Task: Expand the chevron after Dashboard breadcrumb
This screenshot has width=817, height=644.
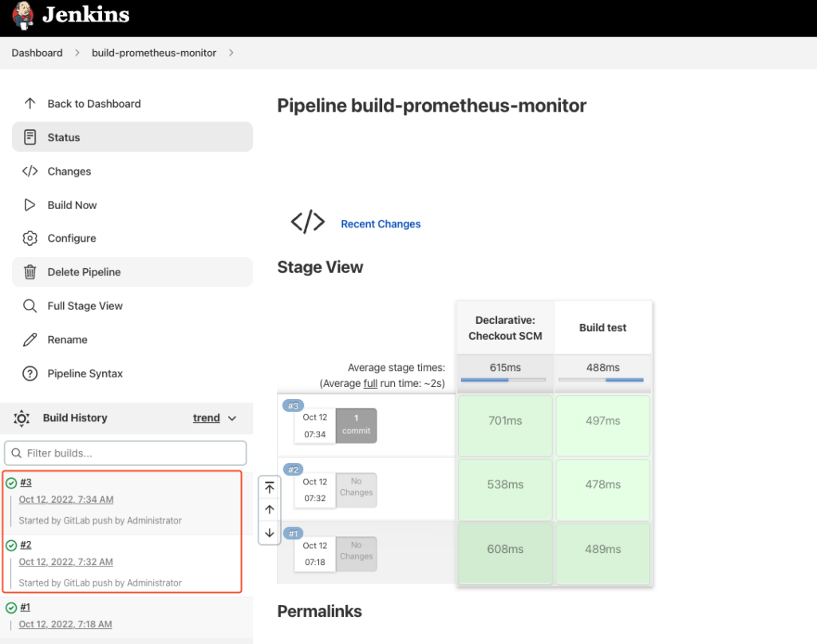Action: 77,53
